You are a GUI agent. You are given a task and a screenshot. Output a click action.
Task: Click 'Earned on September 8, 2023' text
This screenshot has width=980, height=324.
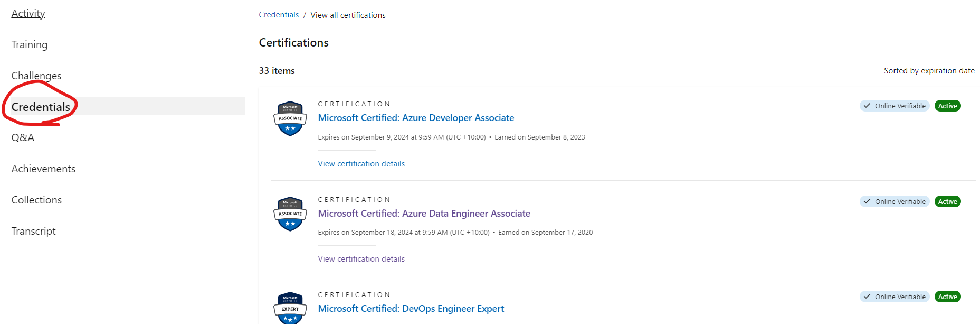(539, 137)
